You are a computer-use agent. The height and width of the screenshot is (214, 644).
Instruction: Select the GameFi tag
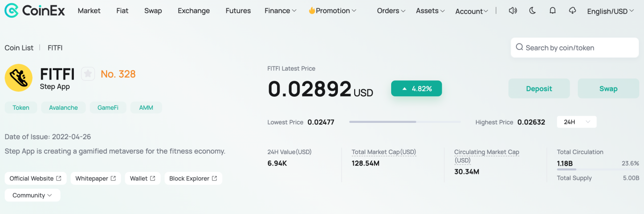point(108,107)
